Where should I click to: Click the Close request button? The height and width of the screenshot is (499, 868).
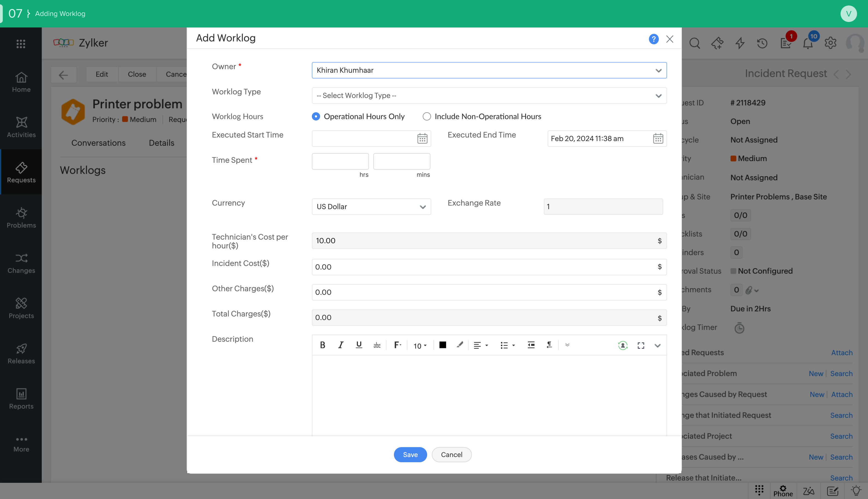[137, 74]
